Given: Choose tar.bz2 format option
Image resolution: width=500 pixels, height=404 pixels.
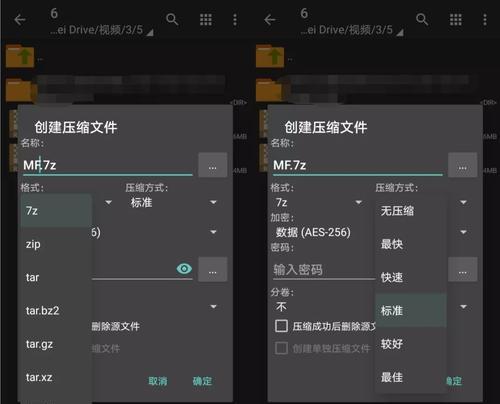Looking at the screenshot, I should [x=56, y=311].
